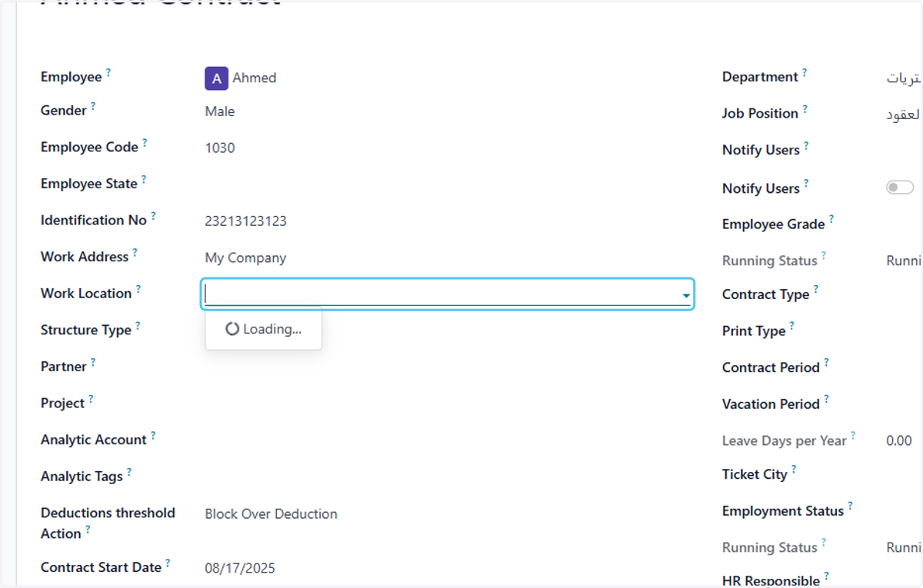Click the Gender value Male
The height and width of the screenshot is (588, 923).
(x=220, y=111)
